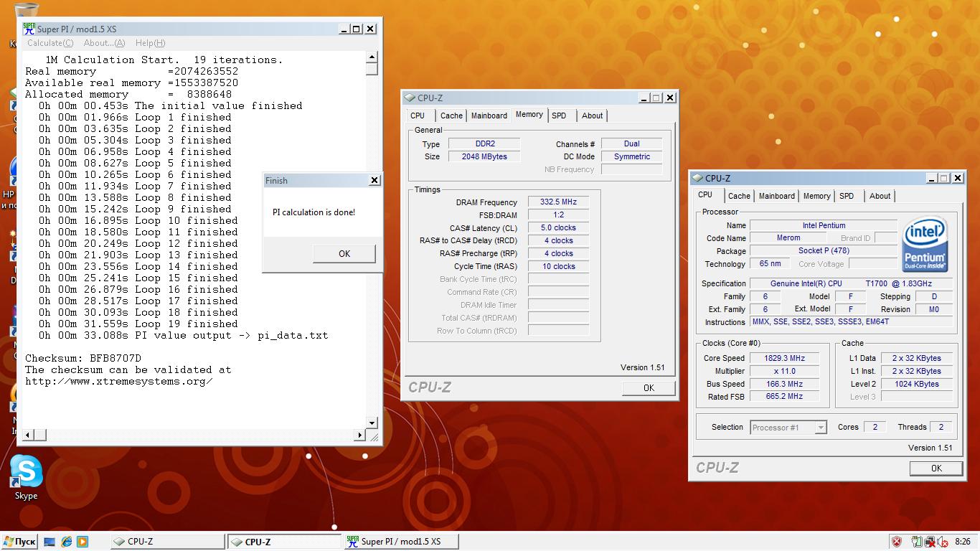Click Multiplier x 11.0 value
980x551 pixels.
(x=785, y=371)
